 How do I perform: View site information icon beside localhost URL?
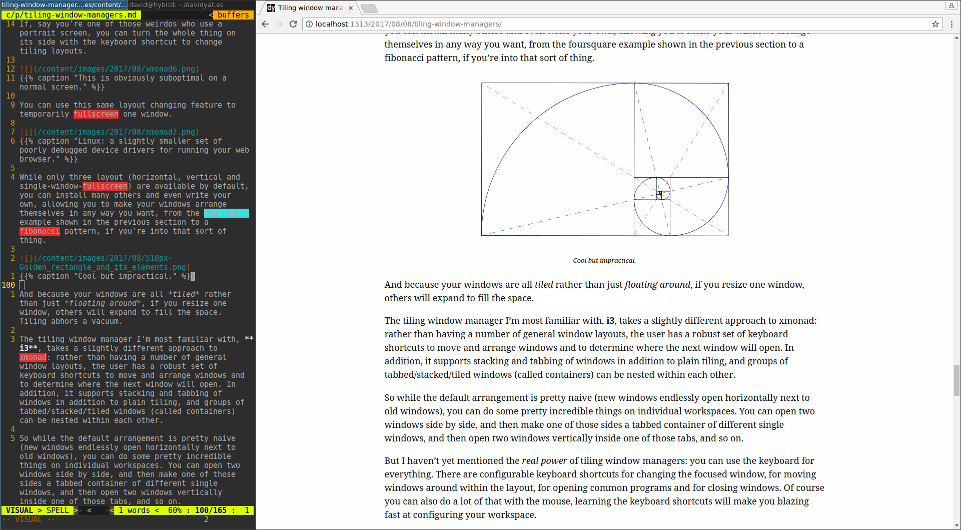point(310,24)
